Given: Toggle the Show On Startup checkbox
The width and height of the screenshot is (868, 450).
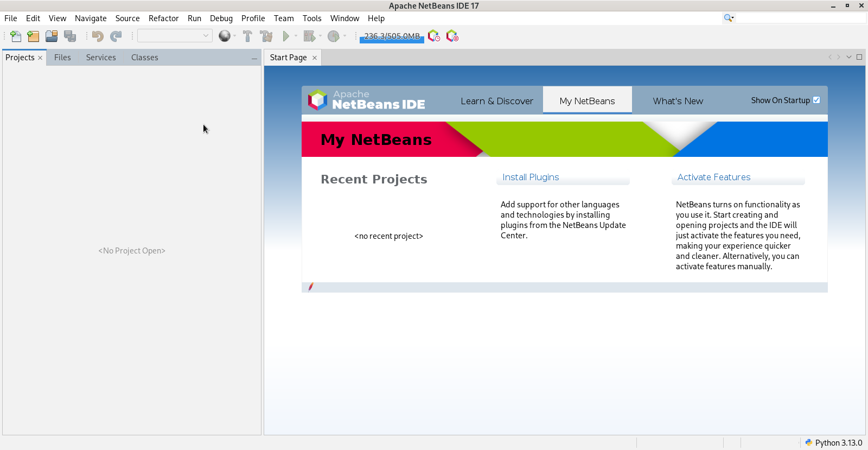Looking at the screenshot, I should pos(816,100).
